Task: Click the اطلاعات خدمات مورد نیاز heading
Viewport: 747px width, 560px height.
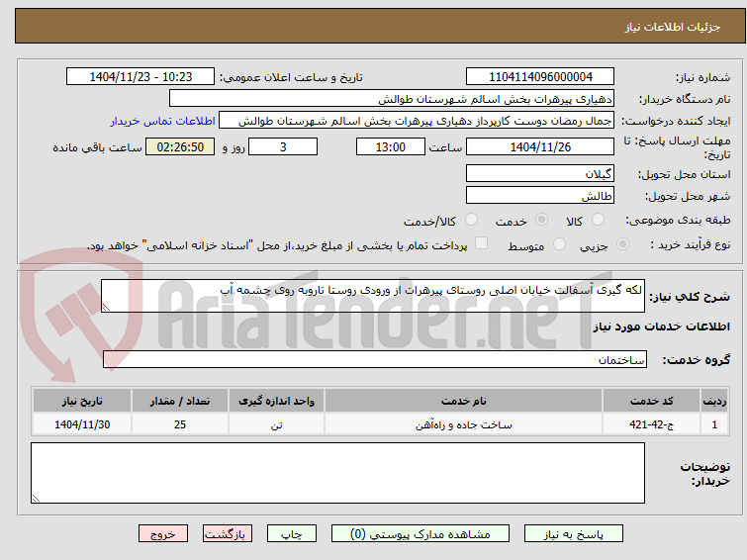Action: pyautogui.click(x=661, y=327)
